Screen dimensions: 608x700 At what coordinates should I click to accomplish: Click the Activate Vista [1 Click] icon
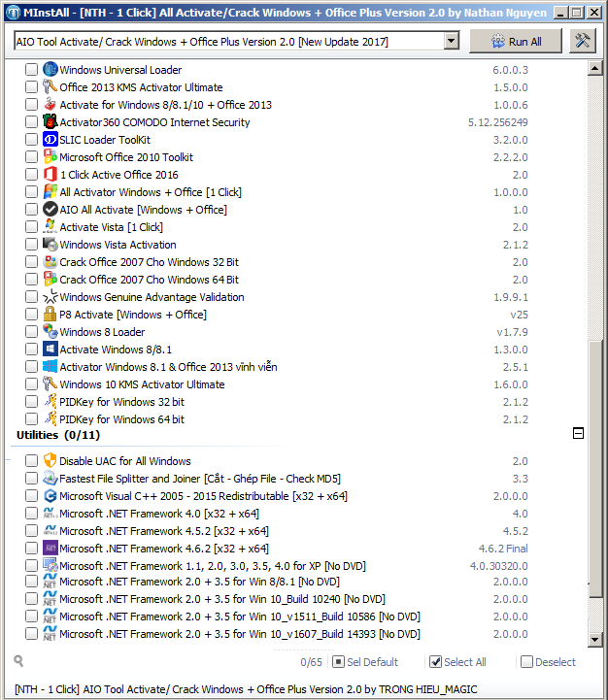click(51, 227)
